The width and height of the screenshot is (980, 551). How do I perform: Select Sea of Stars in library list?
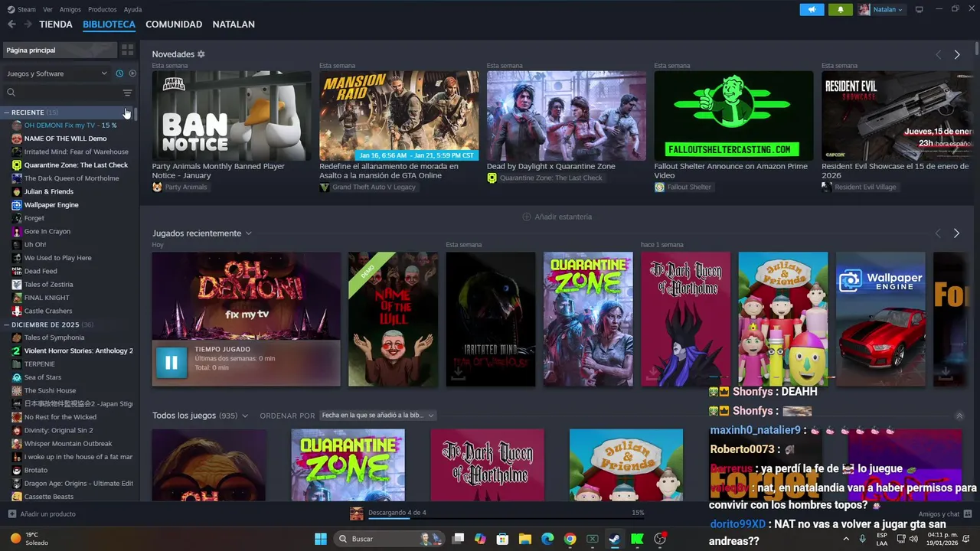43,377
